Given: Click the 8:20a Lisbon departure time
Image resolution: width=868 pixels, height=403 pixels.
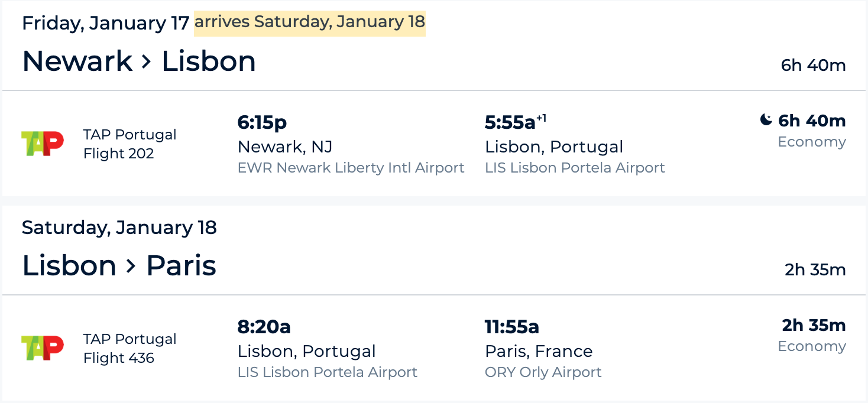Looking at the screenshot, I should tap(264, 327).
